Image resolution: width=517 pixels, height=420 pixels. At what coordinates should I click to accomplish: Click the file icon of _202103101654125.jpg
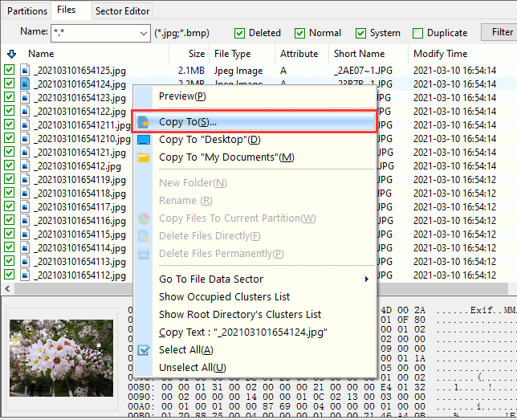point(24,71)
